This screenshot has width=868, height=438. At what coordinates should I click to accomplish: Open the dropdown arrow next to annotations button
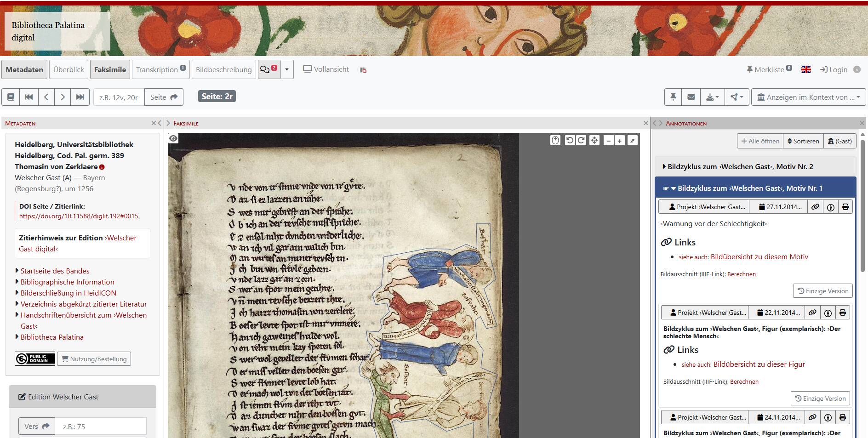tap(287, 69)
